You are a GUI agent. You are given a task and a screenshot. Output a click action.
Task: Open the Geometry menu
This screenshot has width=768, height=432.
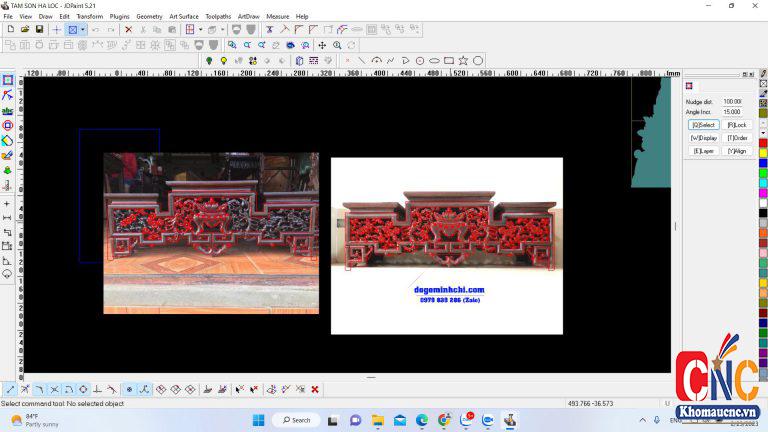coord(149,16)
